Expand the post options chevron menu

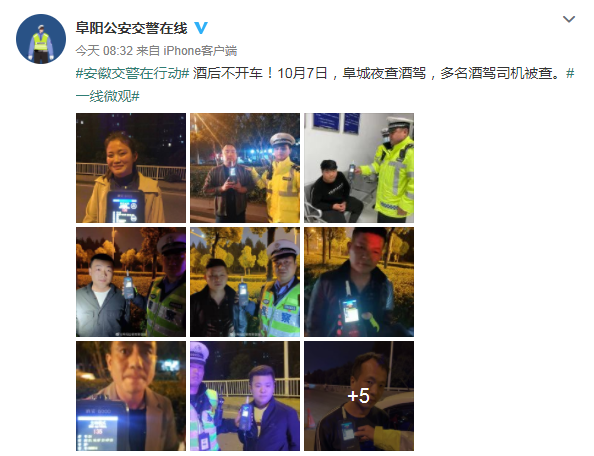569,19
